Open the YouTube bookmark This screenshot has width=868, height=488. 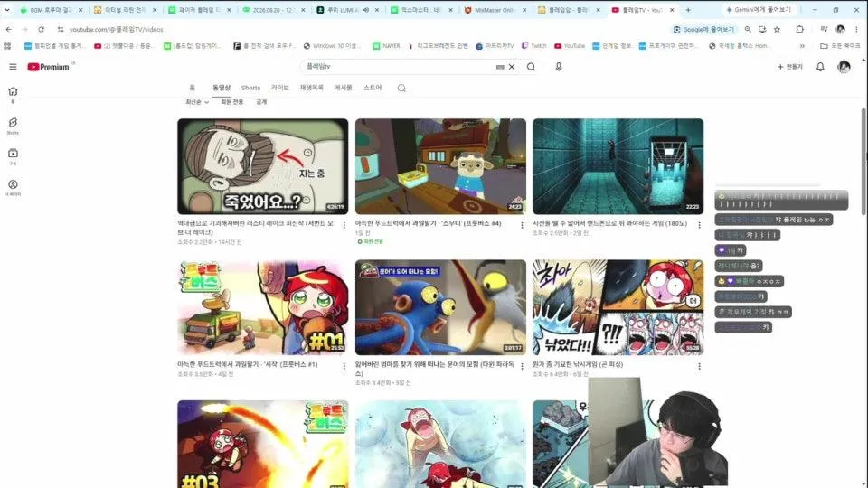(570, 46)
